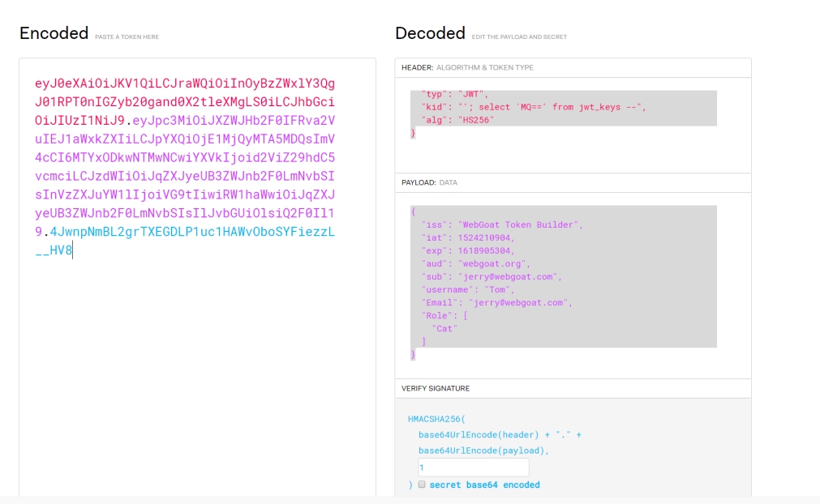Click the encoded payload line starting vcmciLCJzdWIi

pyautogui.click(x=185, y=176)
